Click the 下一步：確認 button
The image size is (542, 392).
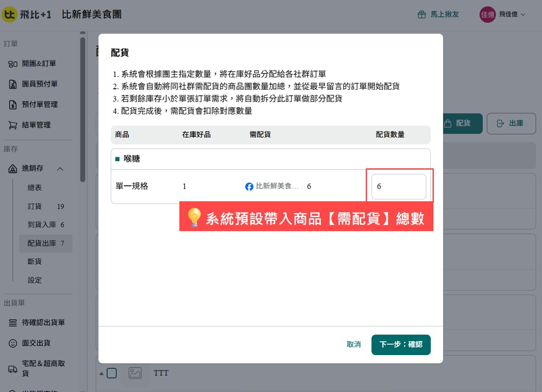401,345
